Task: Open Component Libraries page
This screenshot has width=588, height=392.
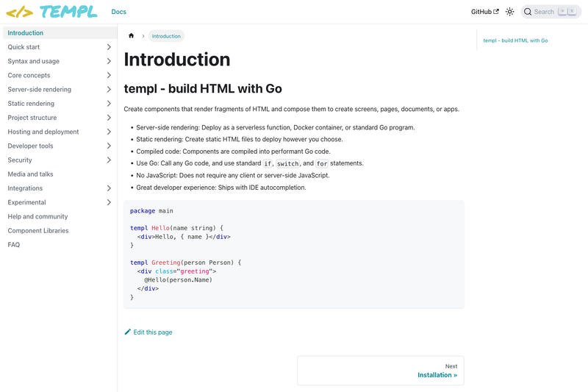Action: tap(38, 231)
